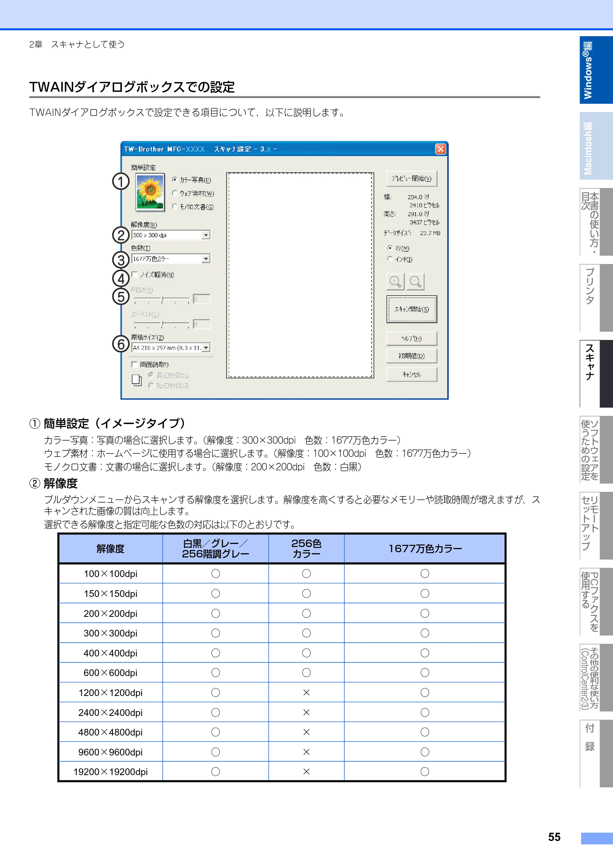Screen dimensions: 613x868
Task: Click the brightness value input field
Action: (201, 299)
